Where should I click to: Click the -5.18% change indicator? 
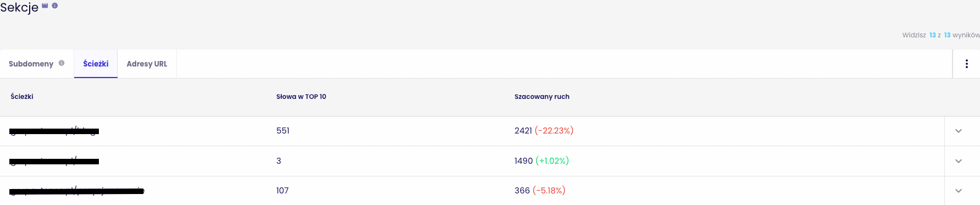549,191
